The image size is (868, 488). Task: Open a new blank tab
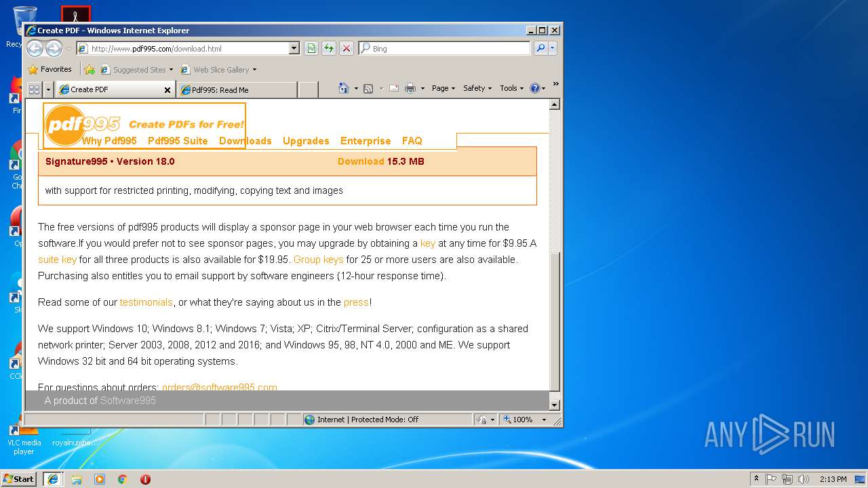pos(308,89)
